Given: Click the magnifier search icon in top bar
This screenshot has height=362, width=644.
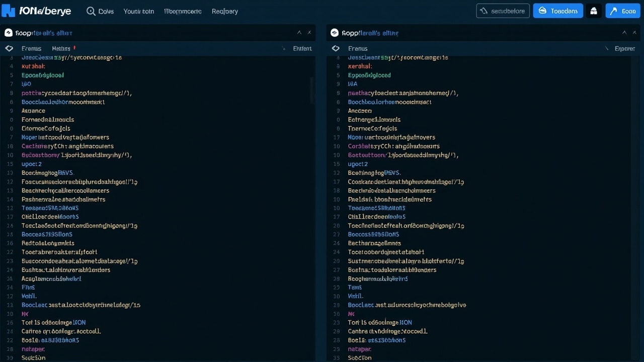Looking at the screenshot, I should pos(91,11).
